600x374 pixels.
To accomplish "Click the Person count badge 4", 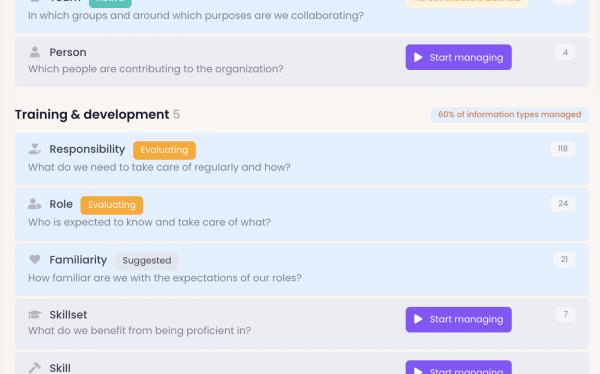I will pyautogui.click(x=565, y=53).
